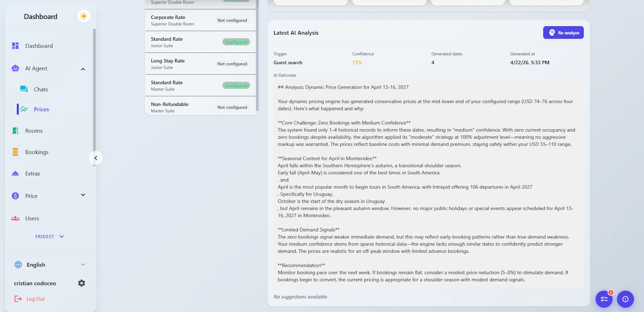Select Long Stay Rate Junior Suite row
644x312 pixels.
point(200,64)
